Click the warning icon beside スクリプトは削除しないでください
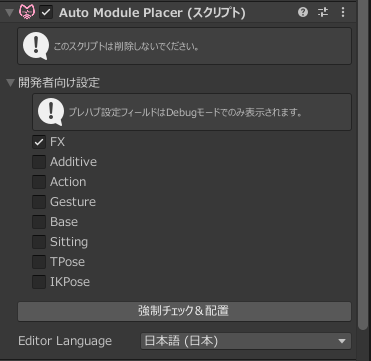The width and height of the screenshot is (371, 361). pyautogui.click(x=36, y=46)
